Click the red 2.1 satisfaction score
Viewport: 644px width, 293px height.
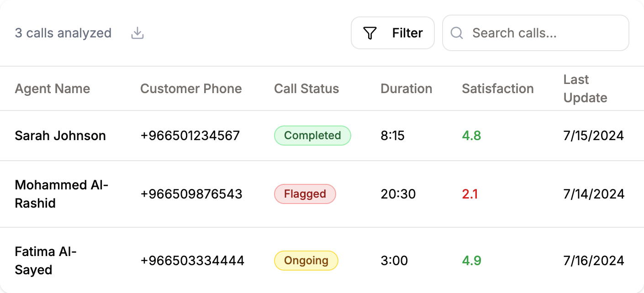coord(470,194)
